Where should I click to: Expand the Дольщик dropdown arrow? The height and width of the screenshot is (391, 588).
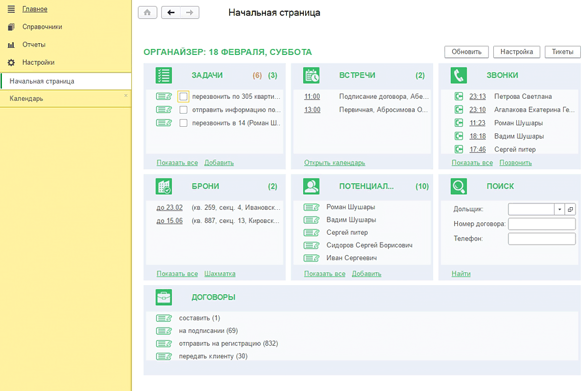(x=559, y=209)
